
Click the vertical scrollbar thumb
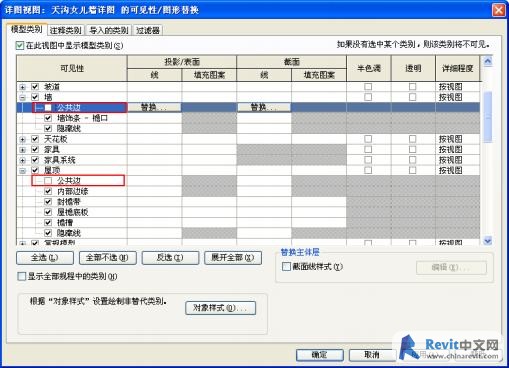coord(488,117)
